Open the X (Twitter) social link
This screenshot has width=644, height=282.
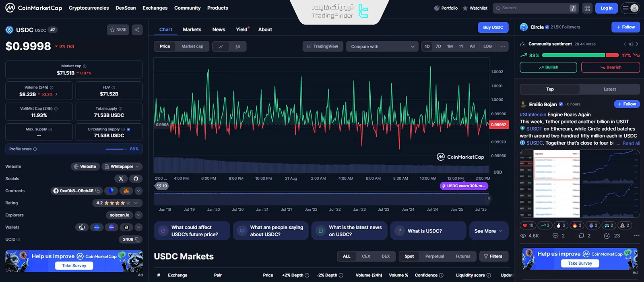click(x=121, y=178)
